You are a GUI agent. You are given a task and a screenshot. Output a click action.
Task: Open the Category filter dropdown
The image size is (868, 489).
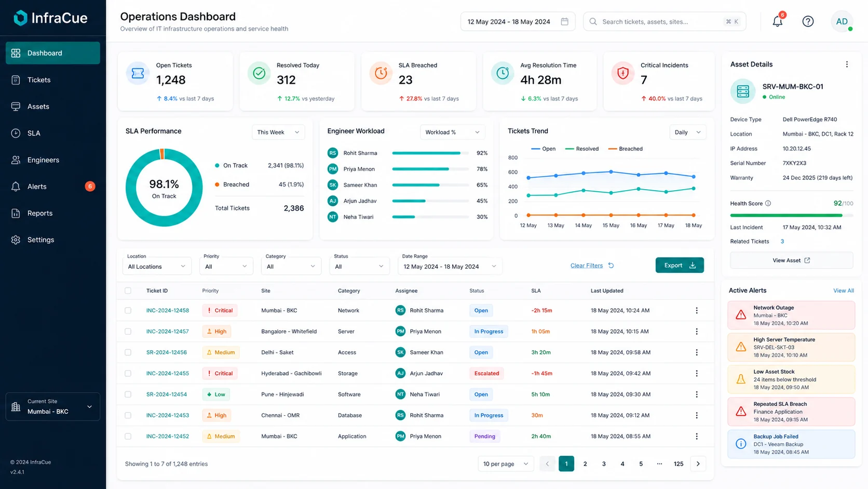291,266
